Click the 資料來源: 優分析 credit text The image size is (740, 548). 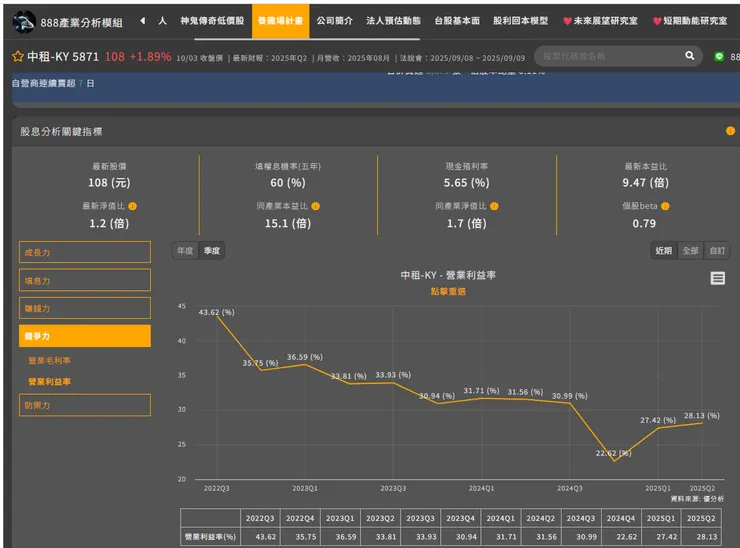(697, 499)
